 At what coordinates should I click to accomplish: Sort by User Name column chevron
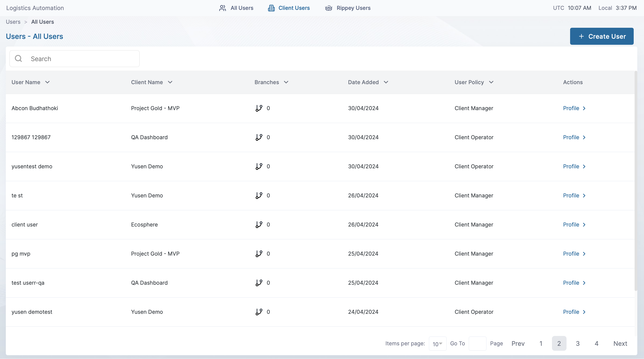[x=47, y=82]
